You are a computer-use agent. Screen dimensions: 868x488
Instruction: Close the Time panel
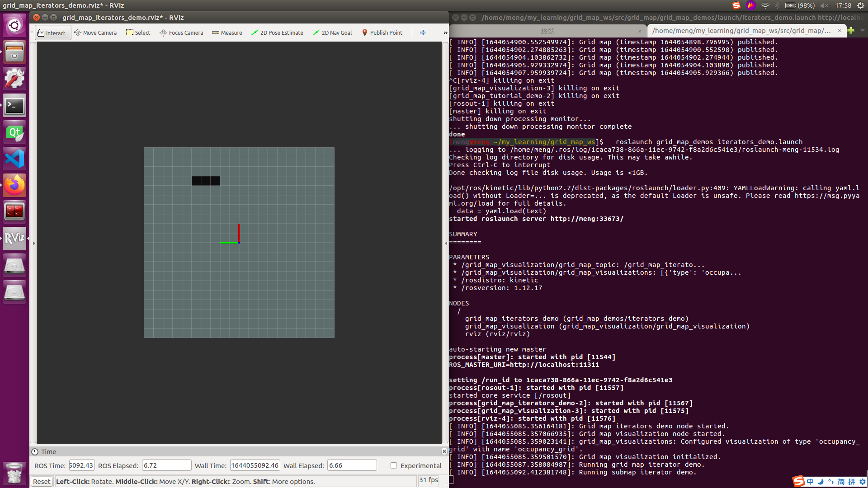444,451
